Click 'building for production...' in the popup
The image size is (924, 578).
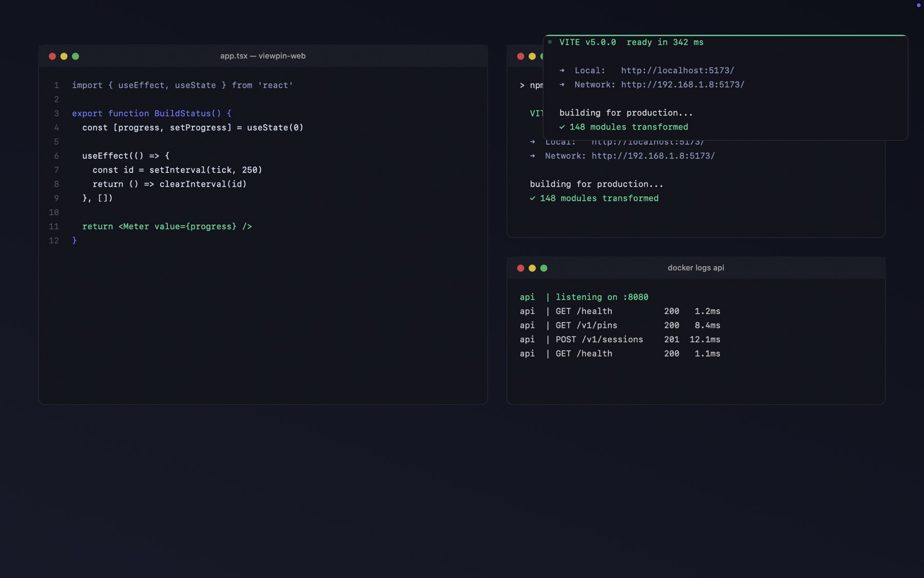pyautogui.click(x=626, y=113)
